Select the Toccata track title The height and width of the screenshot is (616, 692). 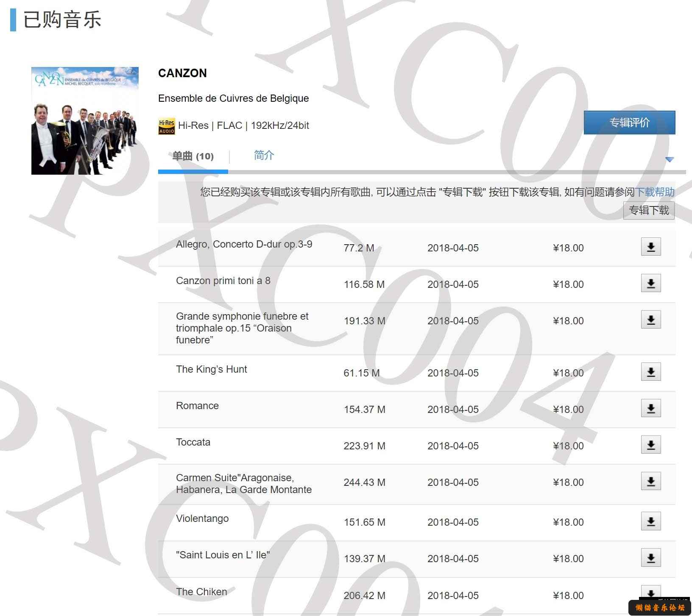193,442
